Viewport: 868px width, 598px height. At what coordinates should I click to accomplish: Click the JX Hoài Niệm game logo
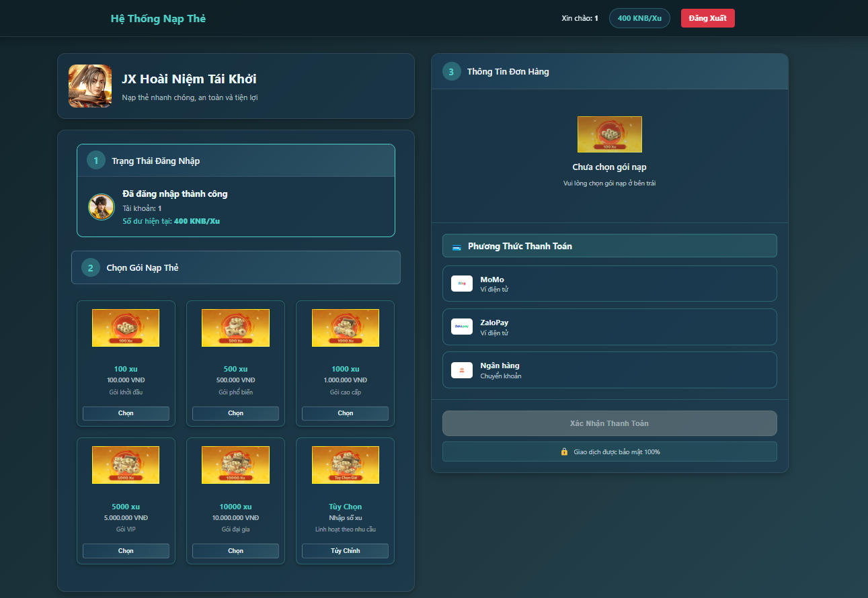pyautogui.click(x=90, y=86)
